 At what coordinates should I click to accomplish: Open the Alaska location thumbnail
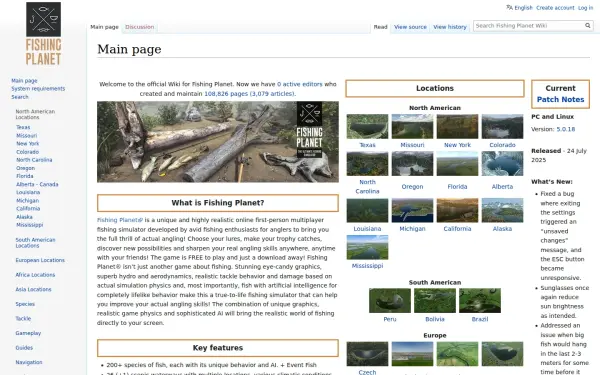point(502,210)
